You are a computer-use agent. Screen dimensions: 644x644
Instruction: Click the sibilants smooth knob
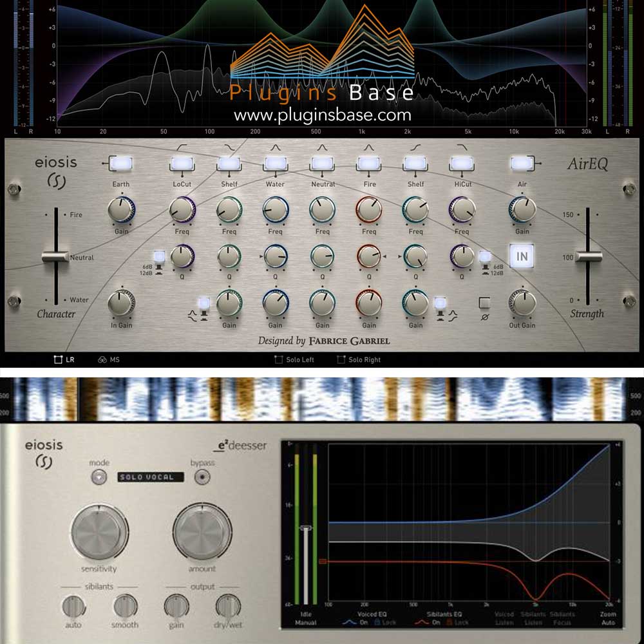click(125, 607)
